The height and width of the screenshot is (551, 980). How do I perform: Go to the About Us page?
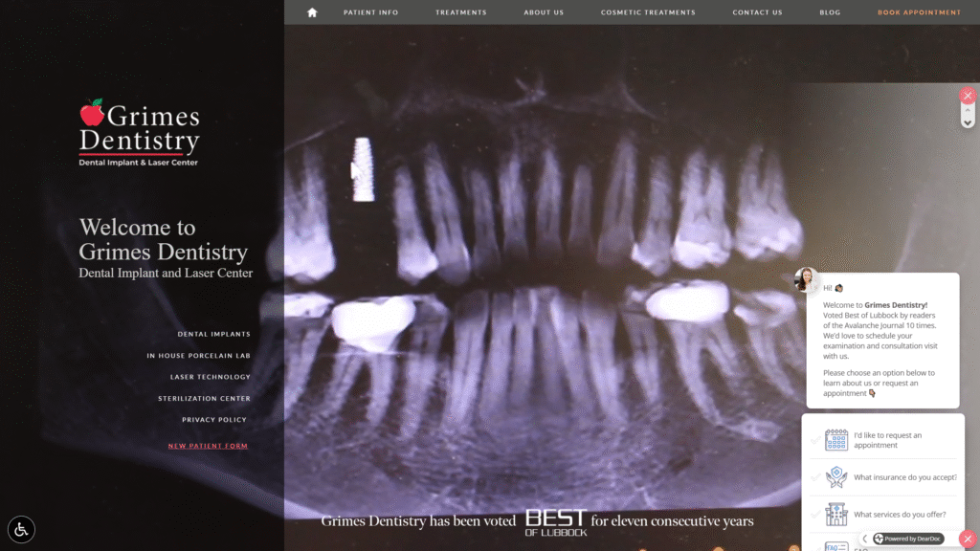544,12
